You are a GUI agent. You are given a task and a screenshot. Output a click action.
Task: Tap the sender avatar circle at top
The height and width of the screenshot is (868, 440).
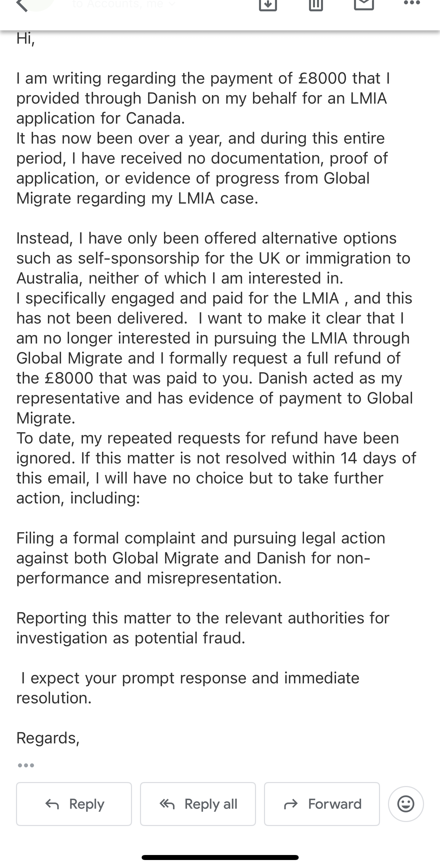(37, 4)
